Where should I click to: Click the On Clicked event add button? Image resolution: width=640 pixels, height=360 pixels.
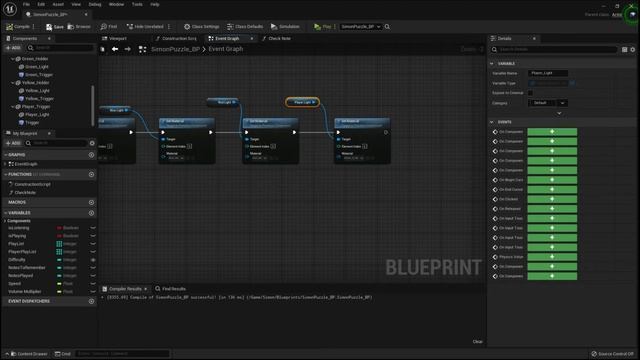click(x=552, y=199)
